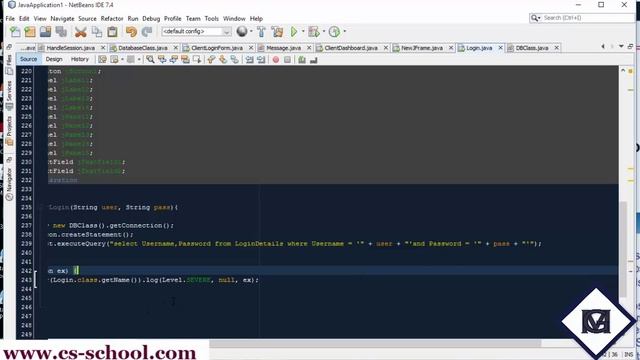Click line number 239 in the gutter

click(x=26, y=244)
